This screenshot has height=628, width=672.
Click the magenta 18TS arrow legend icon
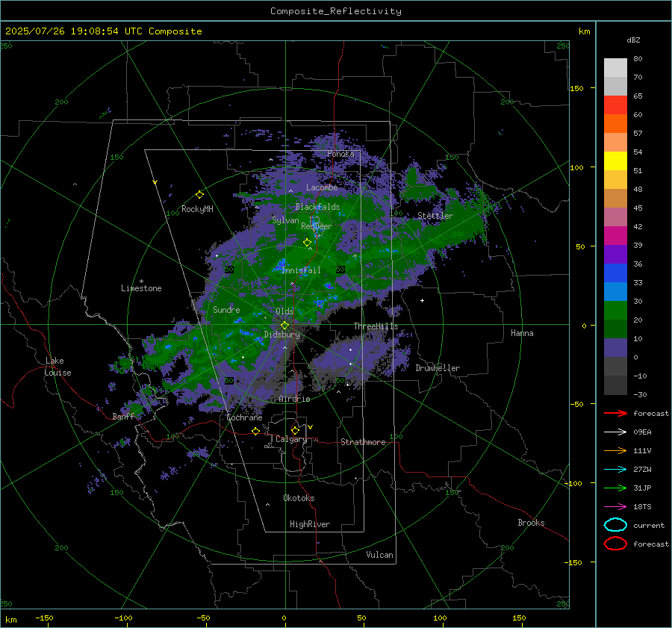click(615, 507)
